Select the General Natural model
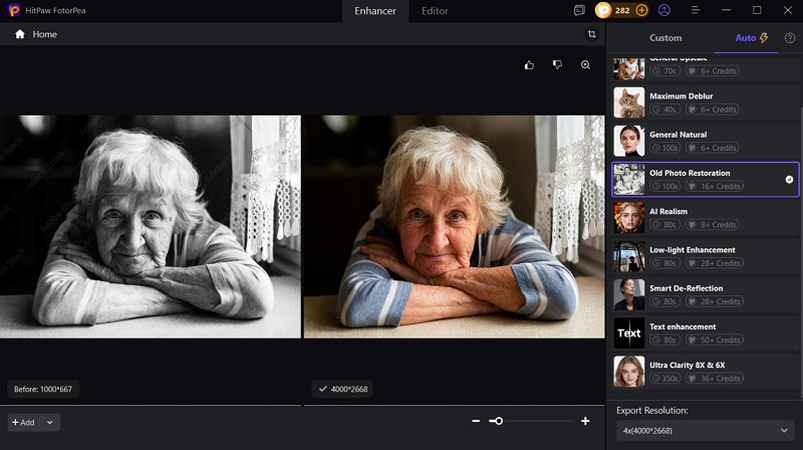The image size is (803, 450). tap(705, 141)
